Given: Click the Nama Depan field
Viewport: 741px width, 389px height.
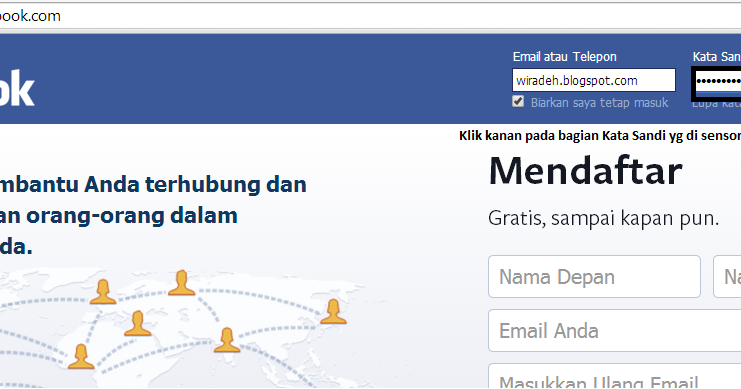Looking at the screenshot, I should (594, 277).
